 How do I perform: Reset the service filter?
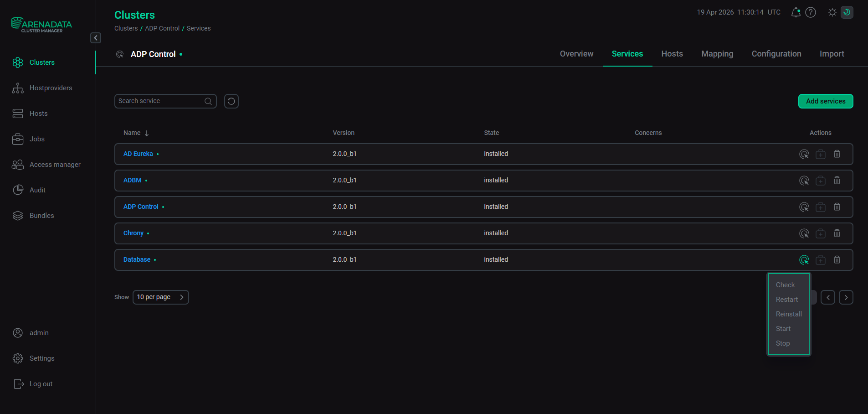pyautogui.click(x=231, y=101)
